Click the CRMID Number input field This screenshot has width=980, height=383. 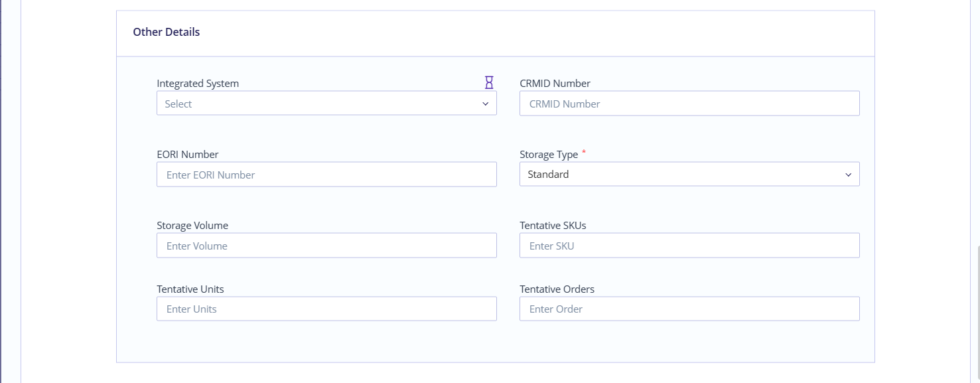pos(689,103)
